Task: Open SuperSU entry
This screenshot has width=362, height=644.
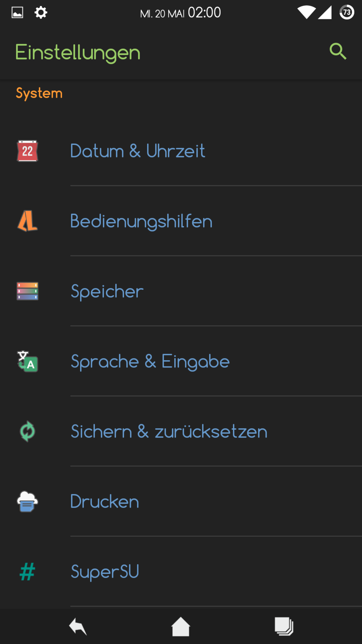Action: [105, 572]
